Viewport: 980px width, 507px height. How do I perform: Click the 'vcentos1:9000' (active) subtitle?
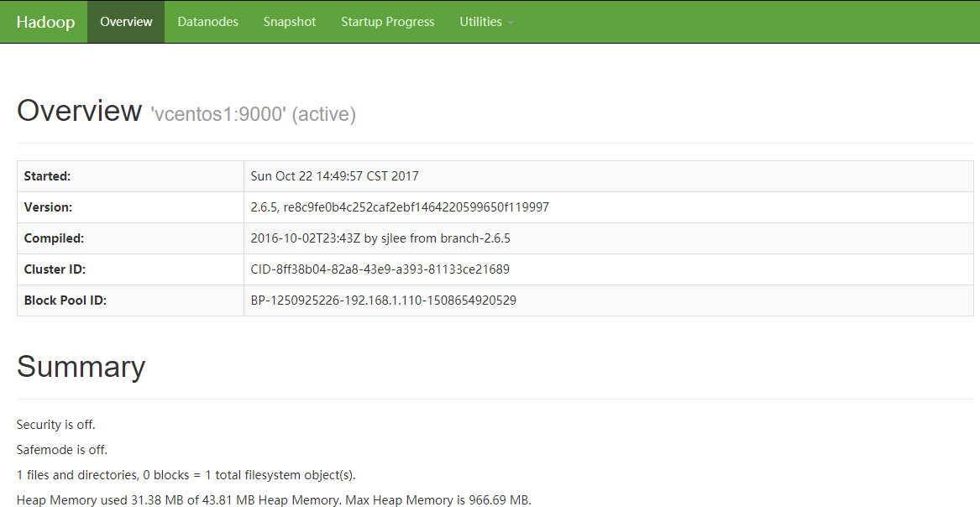[253, 114]
